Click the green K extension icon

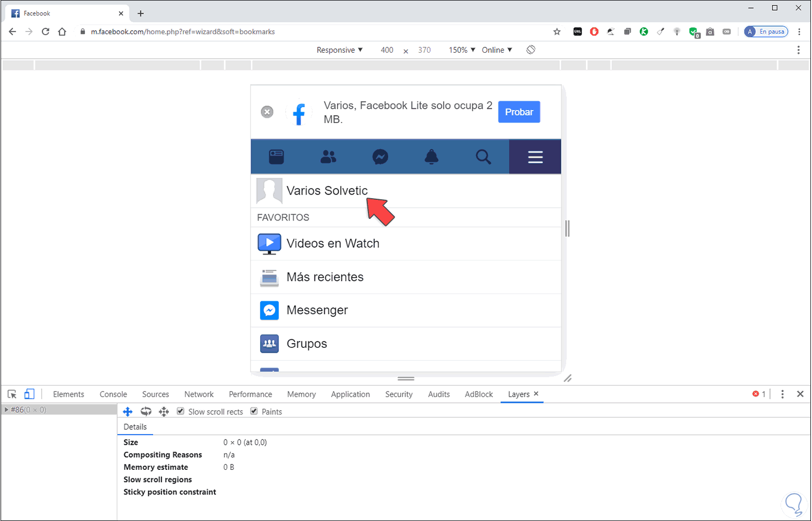[644, 31]
